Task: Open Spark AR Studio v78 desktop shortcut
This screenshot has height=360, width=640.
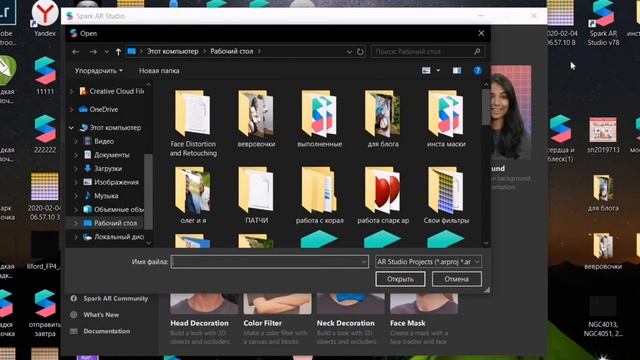Action: pos(603,22)
